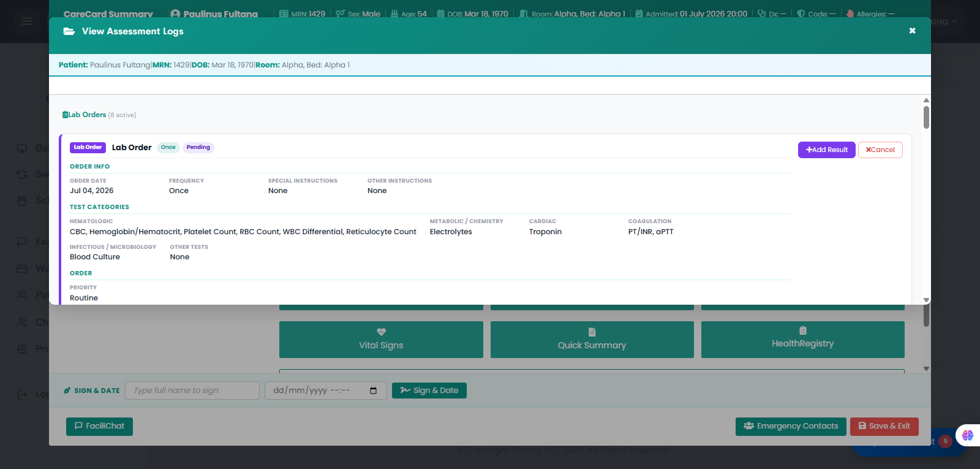The width and height of the screenshot is (980, 469).
Task: Click the brain assistant icon
Action: point(968,435)
